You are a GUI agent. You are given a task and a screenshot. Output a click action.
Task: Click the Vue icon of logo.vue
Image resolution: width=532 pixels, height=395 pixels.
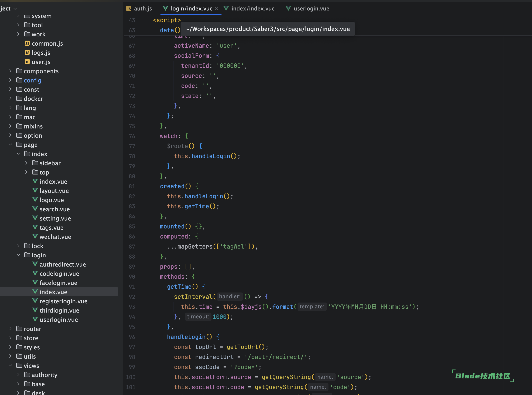[35, 200]
